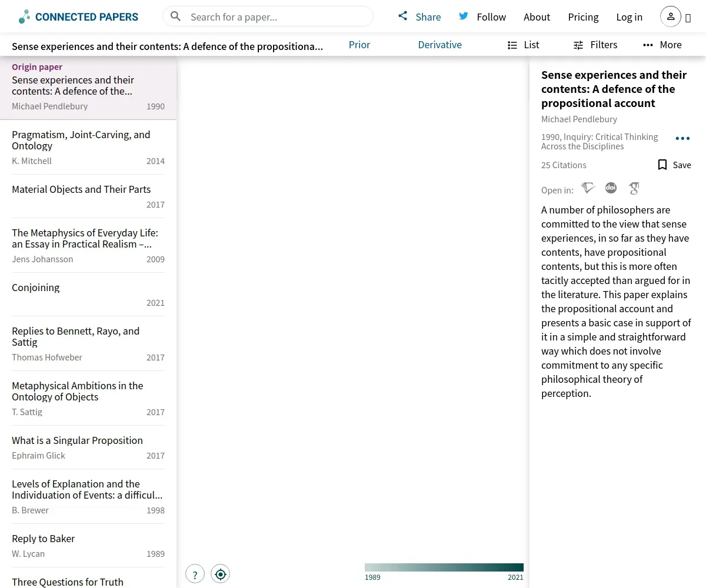Screen dimensions: 706x588
Task: Open paper in Semantic Scholar icon
Action: (588, 188)
